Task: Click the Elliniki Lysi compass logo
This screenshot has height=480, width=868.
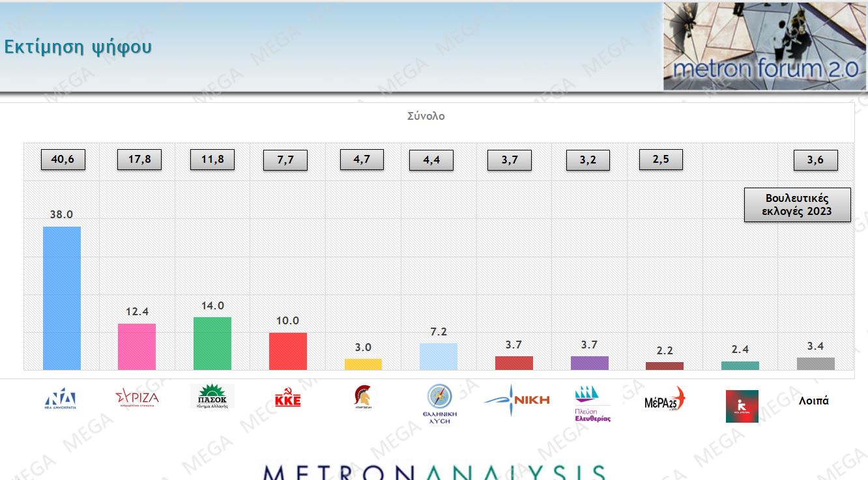Action: point(439,403)
